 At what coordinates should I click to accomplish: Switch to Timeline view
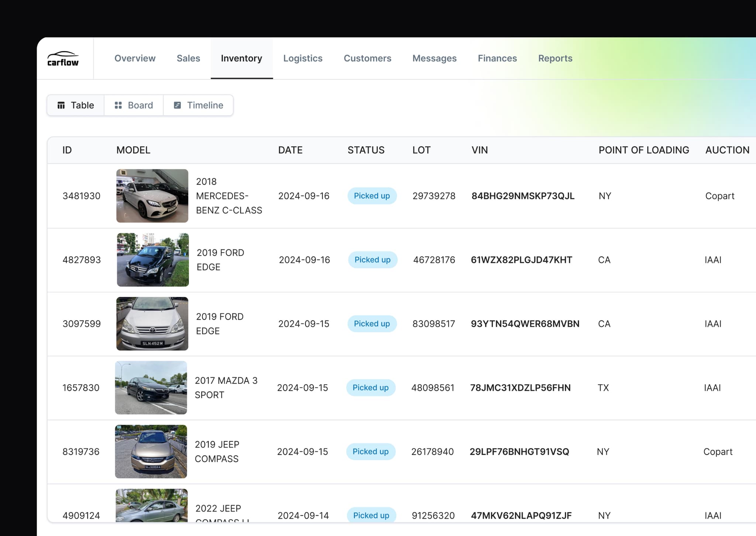(x=198, y=105)
